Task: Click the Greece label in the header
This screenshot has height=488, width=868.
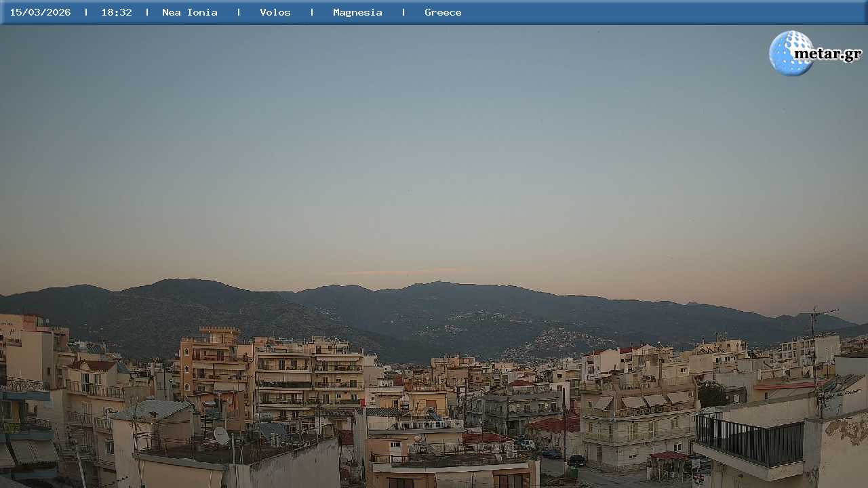Action: (443, 12)
